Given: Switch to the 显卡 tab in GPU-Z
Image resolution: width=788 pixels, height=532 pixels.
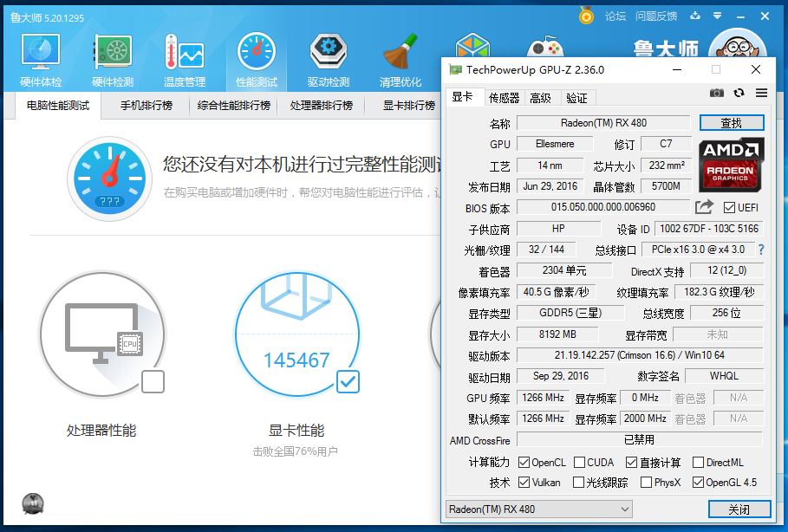Looking at the screenshot, I should pos(463,96).
